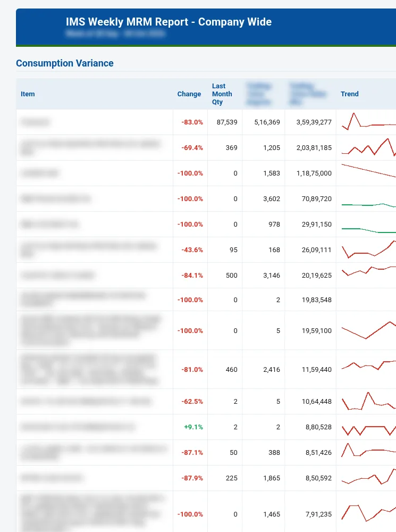Select the -62.5% change value
The image size is (396, 532).
tap(192, 401)
